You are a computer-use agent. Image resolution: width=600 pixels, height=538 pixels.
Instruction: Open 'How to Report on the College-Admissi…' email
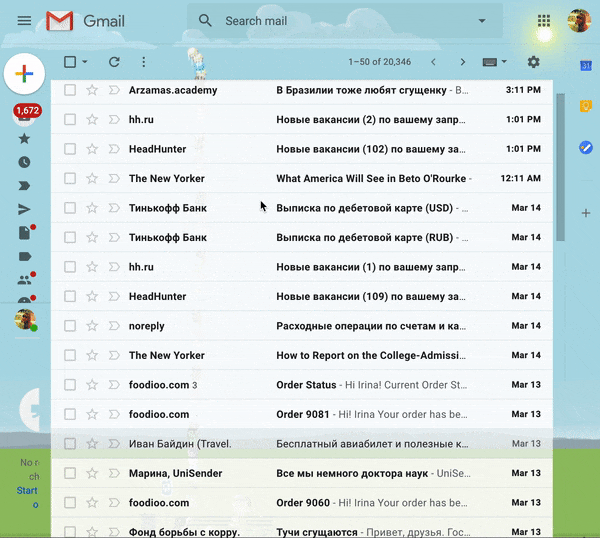(302, 355)
